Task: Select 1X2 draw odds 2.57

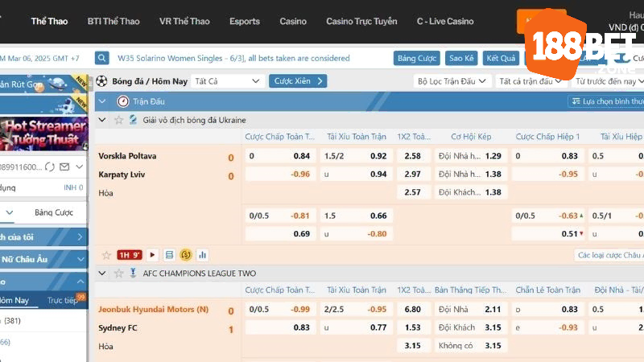Action: click(x=413, y=192)
